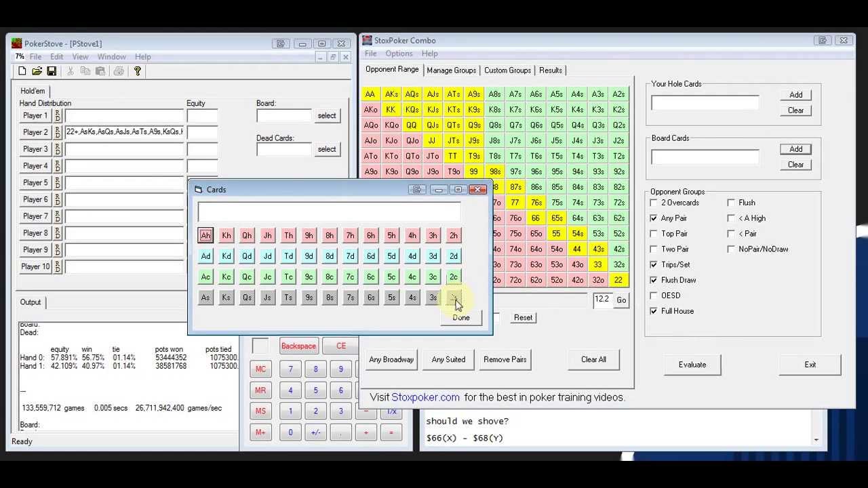The image size is (868, 488).
Task: Click the New document toolbar icon
Action: click(22, 71)
